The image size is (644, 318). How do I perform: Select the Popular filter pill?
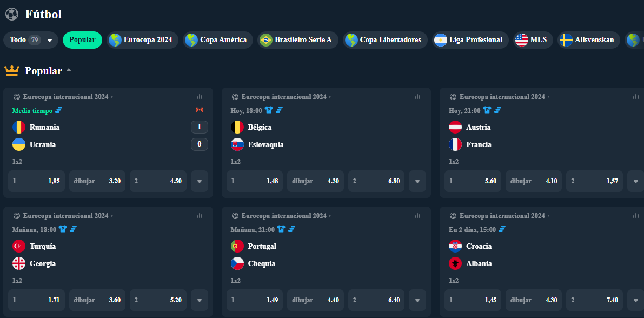(82, 40)
